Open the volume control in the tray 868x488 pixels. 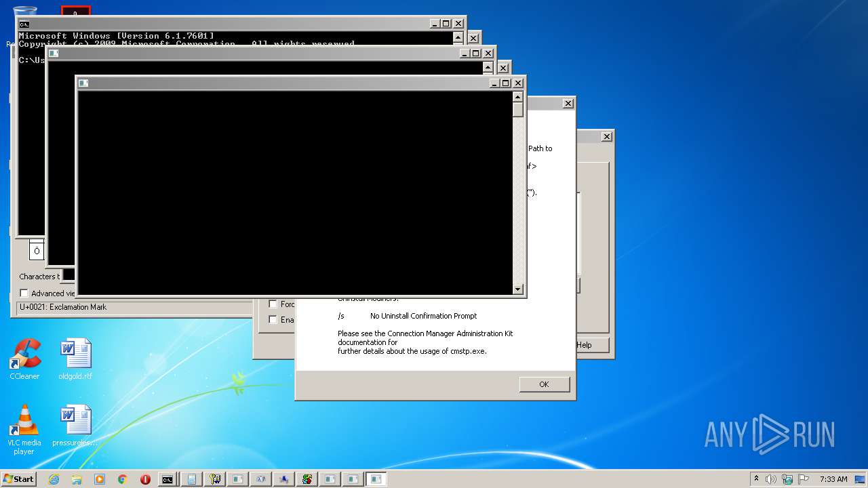pos(772,479)
